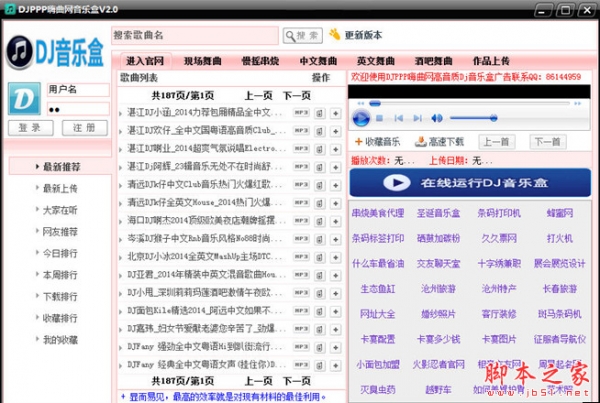
Task: Add 湛江DJ欢仔 song with plus icon
Action: click(336, 131)
